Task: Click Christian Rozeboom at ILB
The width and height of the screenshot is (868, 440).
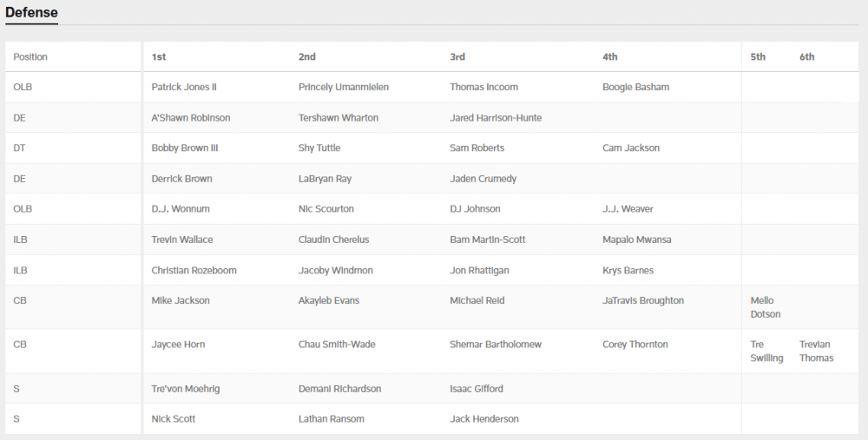Action: click(x=194, y=271)
